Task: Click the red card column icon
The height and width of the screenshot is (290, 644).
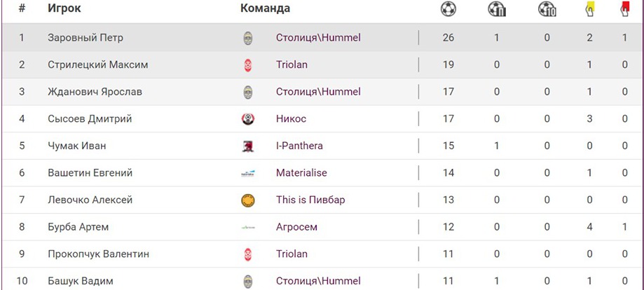Action: [624, 9]
